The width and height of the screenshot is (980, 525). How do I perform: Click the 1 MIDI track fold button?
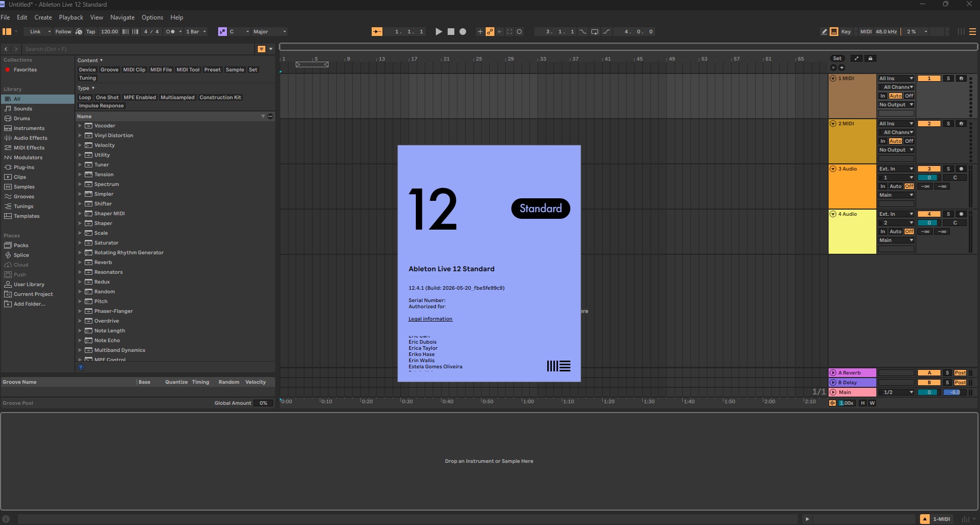coord(833,79)
